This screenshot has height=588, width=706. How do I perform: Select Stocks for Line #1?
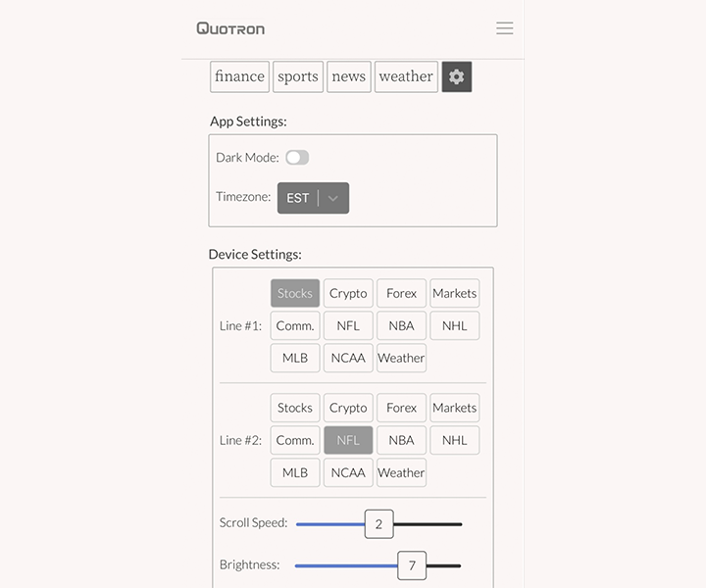click(x=295, y=293)
